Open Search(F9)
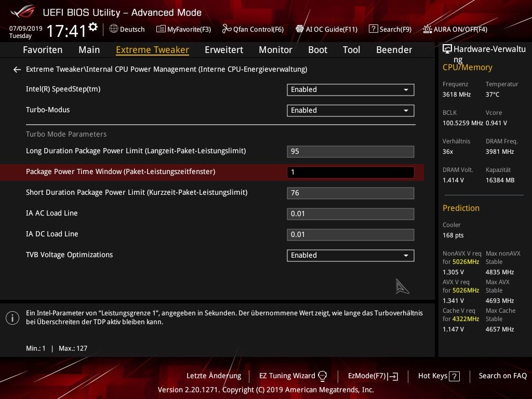The height and width of the screenshot is (399, 532). (x=390, y=29)
